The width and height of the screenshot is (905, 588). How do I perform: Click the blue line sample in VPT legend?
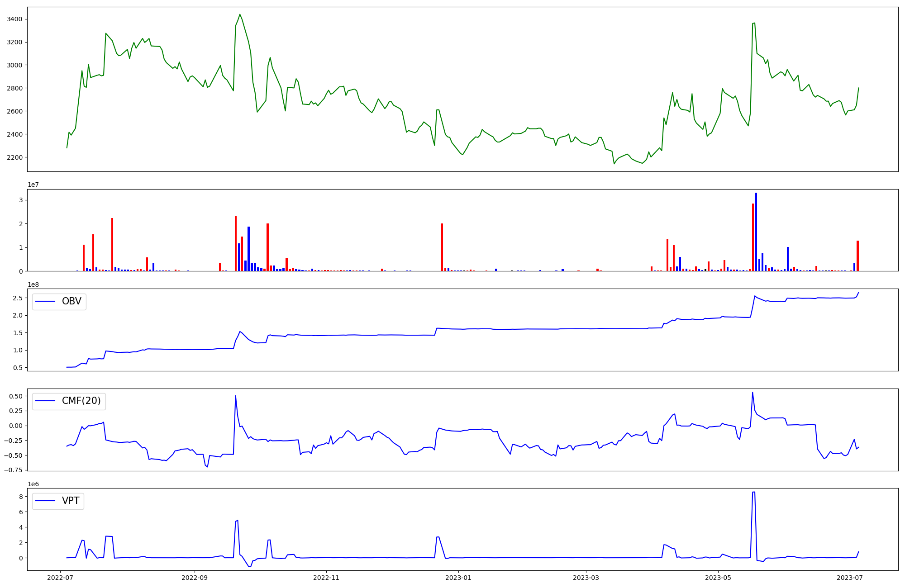[45, 501]
